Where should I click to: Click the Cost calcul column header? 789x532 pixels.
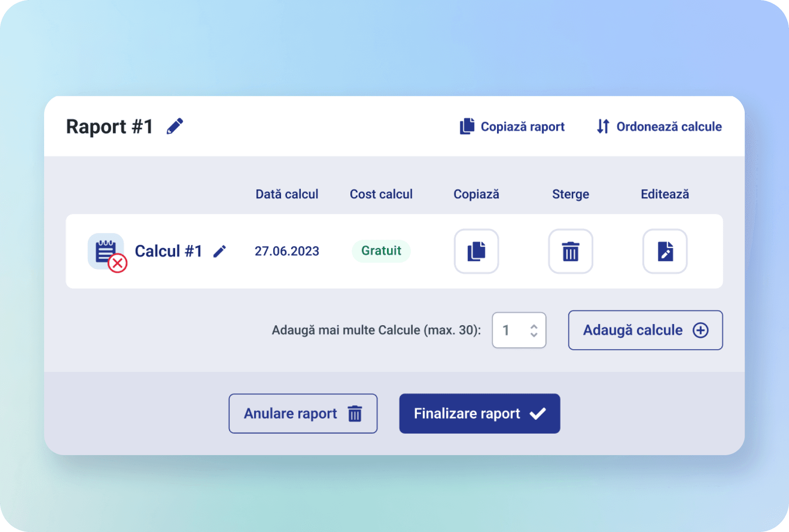381,194
